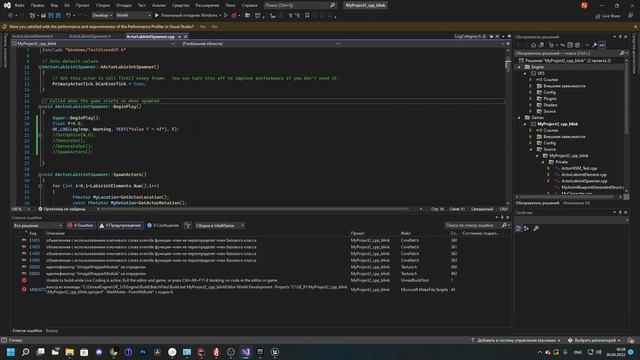Image resolution: width=640 pixels, height=360 pixels.
Task: Click Alphabetical sort icon in Properties panel
Action: (x=526, y=228)
